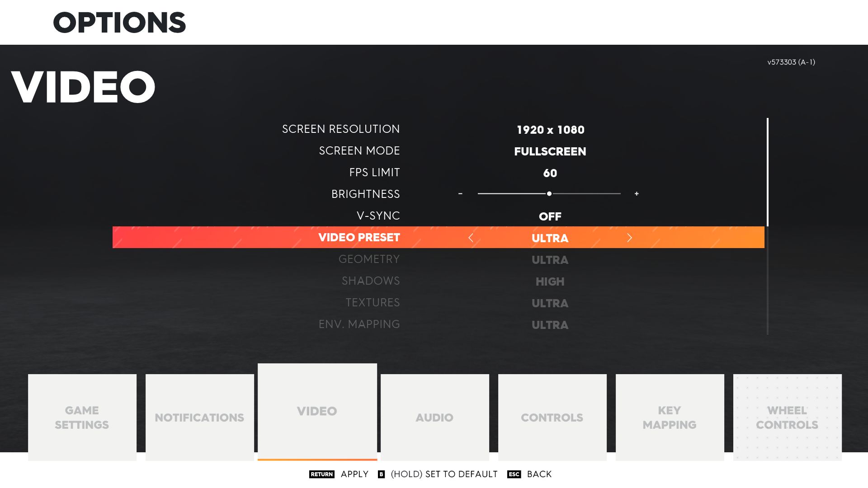Open WHEEL CONTROLS settings tab
Image resolution: width=868 pixels, height=488 pixels.
787,417
